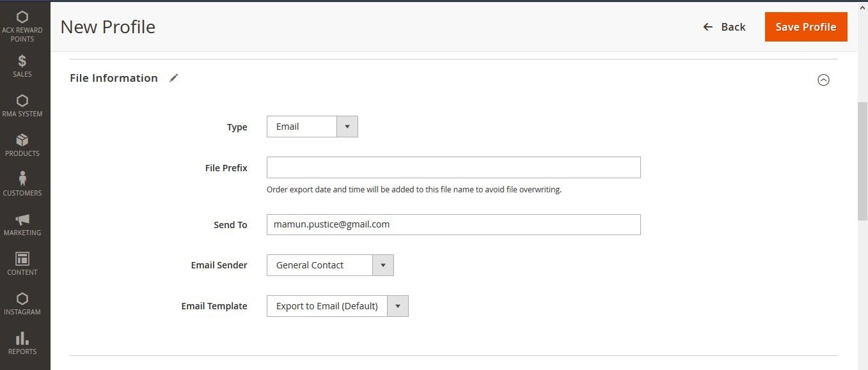The height and width of the screenshot is (370, 868).
Task: Open the Marketing sidebar menu
Action: point(22,225)
